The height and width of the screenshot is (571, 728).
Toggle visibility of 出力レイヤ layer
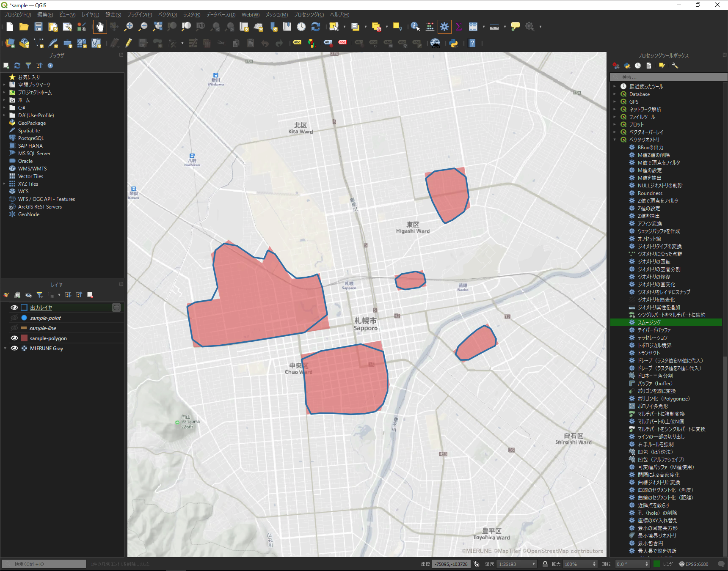(14, 307)
